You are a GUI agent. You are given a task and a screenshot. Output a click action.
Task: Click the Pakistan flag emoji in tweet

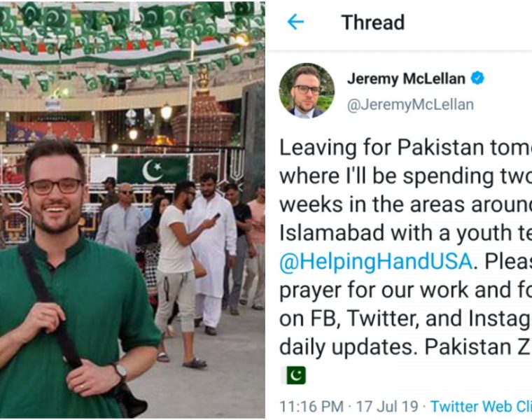[x=295, y=375]
